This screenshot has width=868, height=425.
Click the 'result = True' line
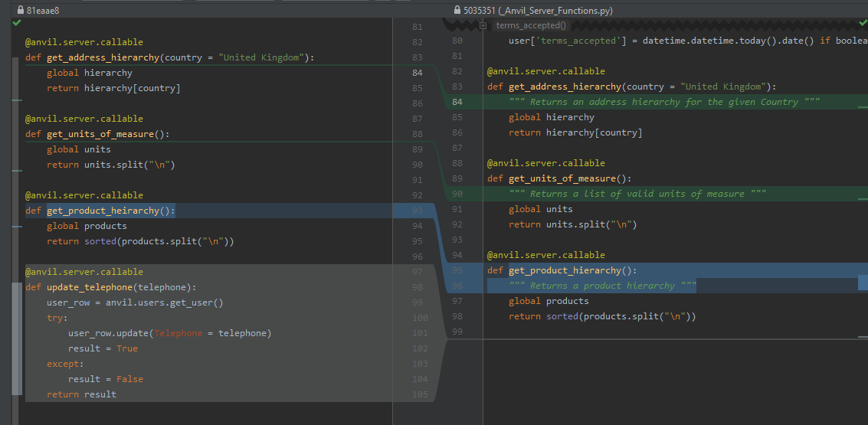coord(103,348)
